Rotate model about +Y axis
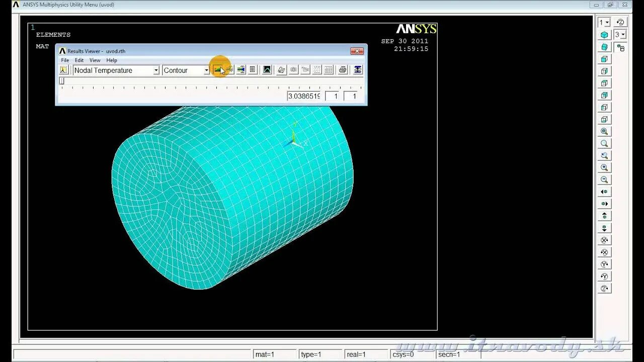The height and width of the screenshot is (362, 644). pyautogui.click(x=604, y=264)
